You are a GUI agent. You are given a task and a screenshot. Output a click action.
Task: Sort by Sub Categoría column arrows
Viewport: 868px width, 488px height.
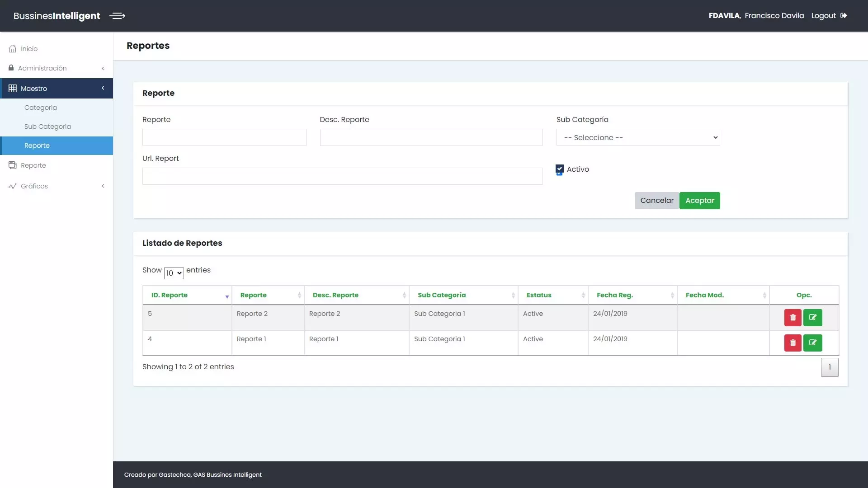tap(513, 296)
